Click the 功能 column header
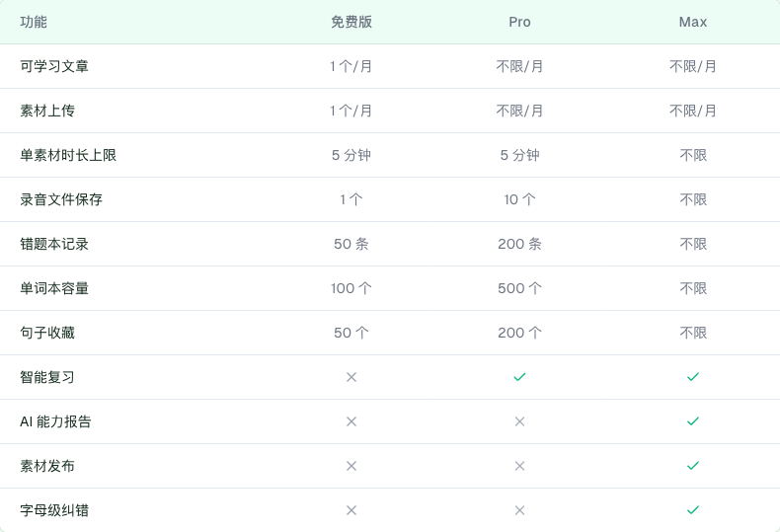 pos(34,22)
